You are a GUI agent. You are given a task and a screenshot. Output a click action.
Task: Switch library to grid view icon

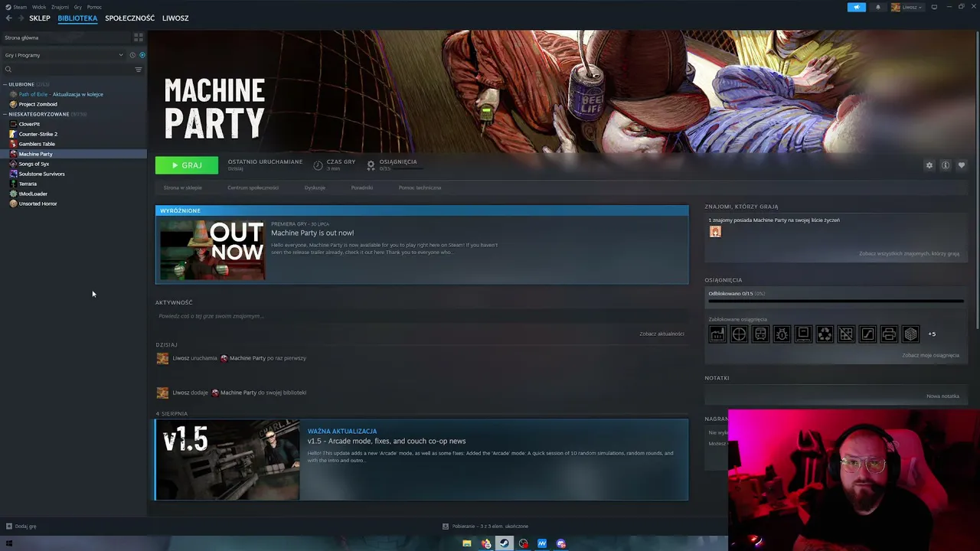tap(139, 37)
